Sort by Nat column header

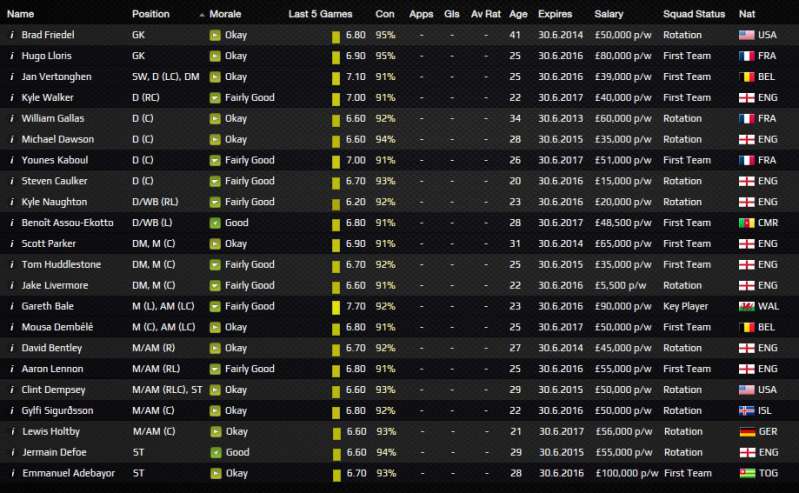pos(747,14)
